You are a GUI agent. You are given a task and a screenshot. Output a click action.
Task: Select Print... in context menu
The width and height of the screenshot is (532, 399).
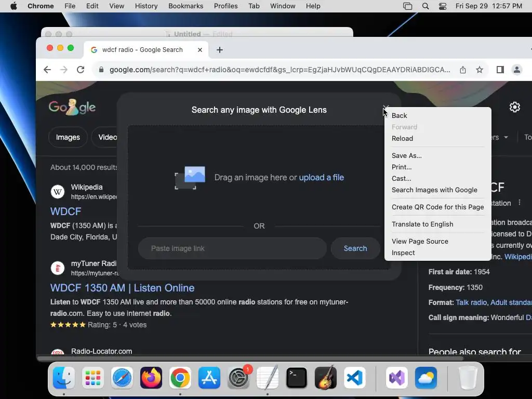point(437,167)
